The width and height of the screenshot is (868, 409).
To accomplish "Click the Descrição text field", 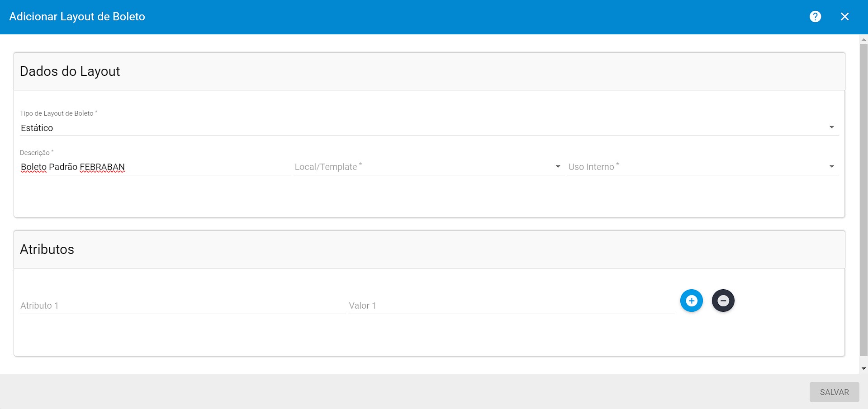I will (x=155, y=167).
